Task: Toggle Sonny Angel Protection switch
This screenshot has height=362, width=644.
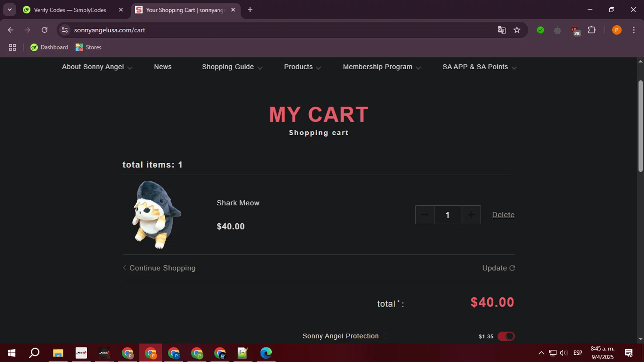Action: (x=506, y=336)
